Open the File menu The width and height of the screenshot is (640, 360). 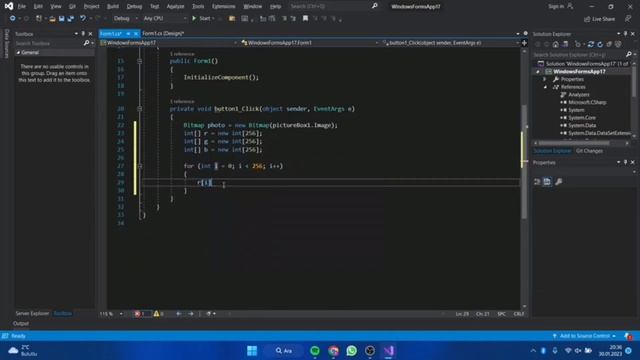(22, 7)
